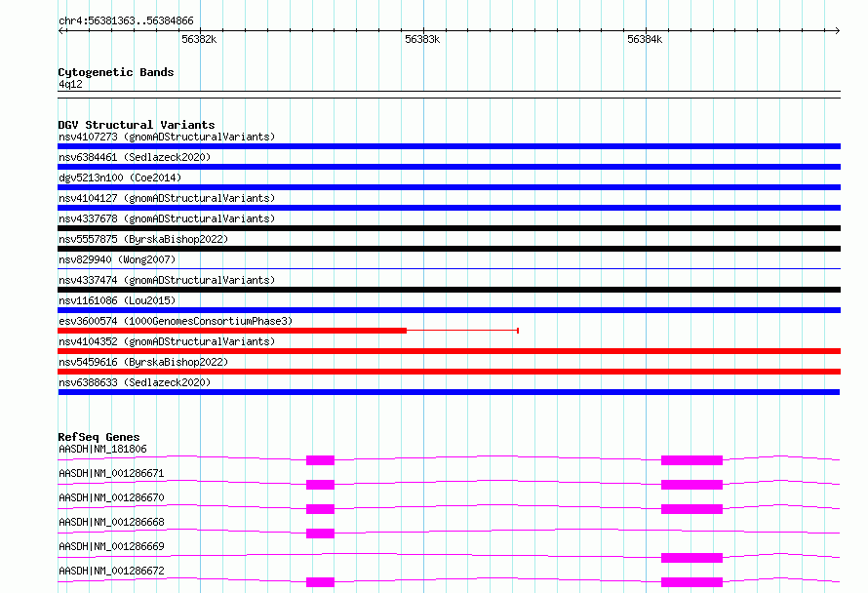The width and height of the screenshot is (868, 593).
Task: Select the nsv5459616 ByrskaBishop2022 label
Action: 143,362
